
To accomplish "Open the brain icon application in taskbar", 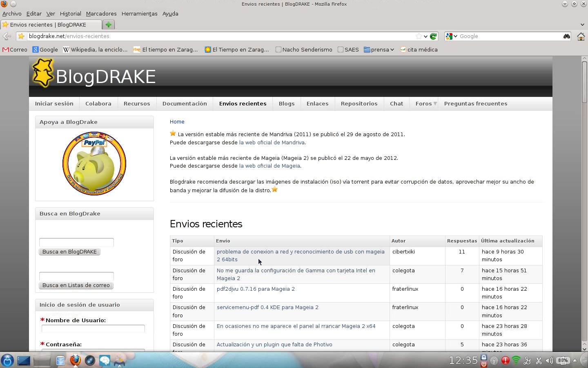I will (x=105, y=360).
